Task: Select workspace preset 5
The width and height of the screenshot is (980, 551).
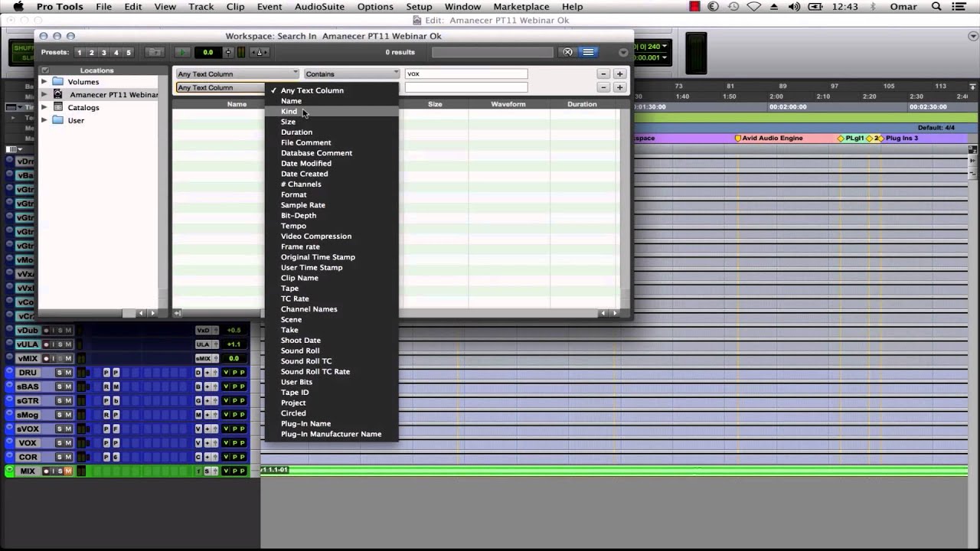Action: [x=129, y=53]
